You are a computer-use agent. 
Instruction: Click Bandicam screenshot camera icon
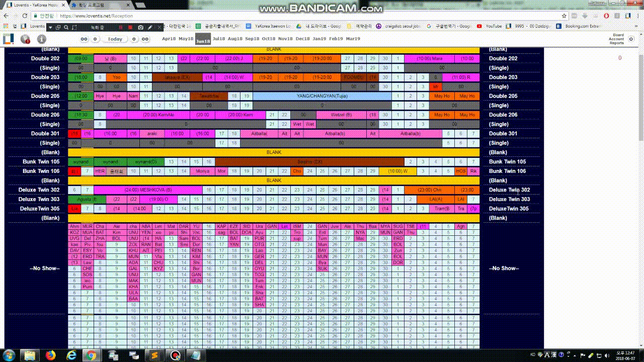click(140, 27)
